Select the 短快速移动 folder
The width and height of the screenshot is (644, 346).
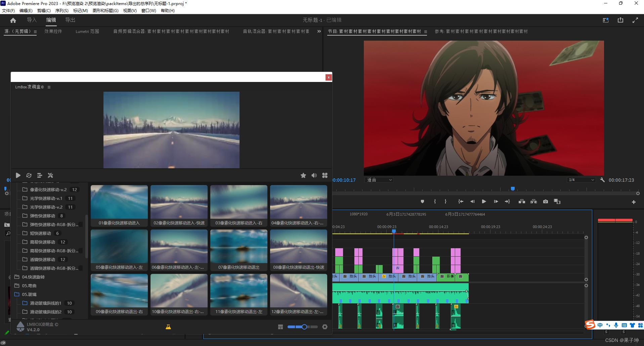[x=41, y=233]
